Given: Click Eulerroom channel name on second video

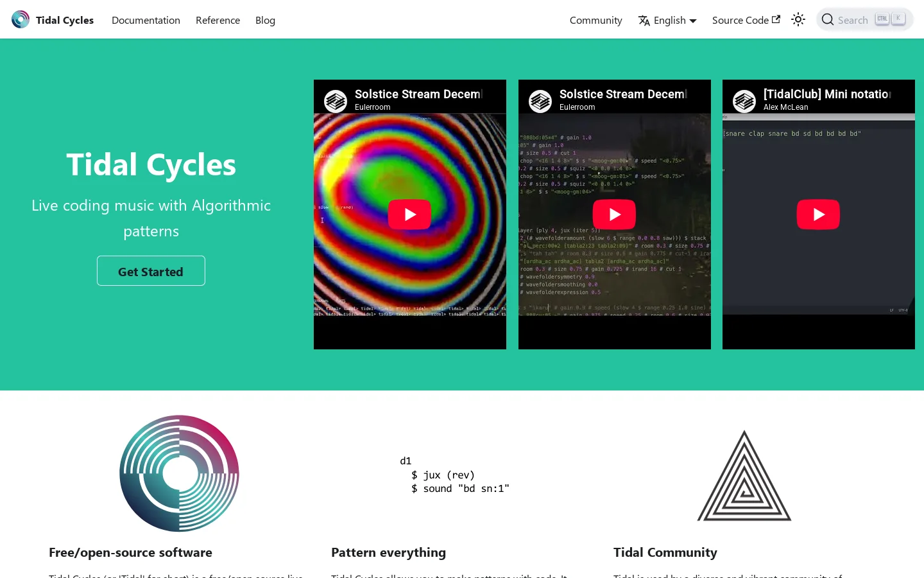Looking at the screenshot, I should click(x=577, y=107).
